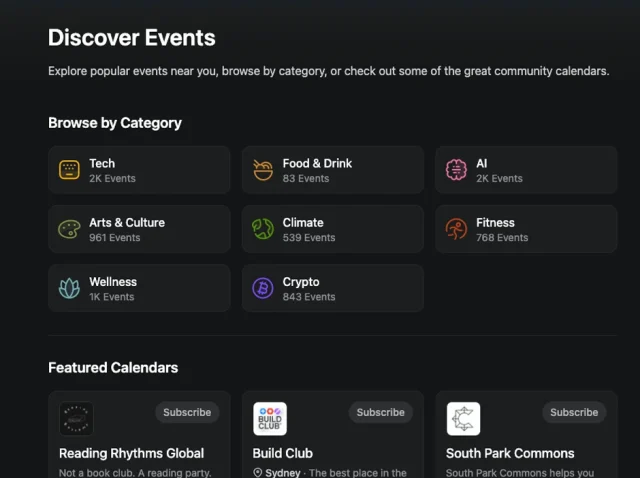Click the Arts & Culture palette icon
Viewport: 640px width, 478px height.
click(69, 229)
